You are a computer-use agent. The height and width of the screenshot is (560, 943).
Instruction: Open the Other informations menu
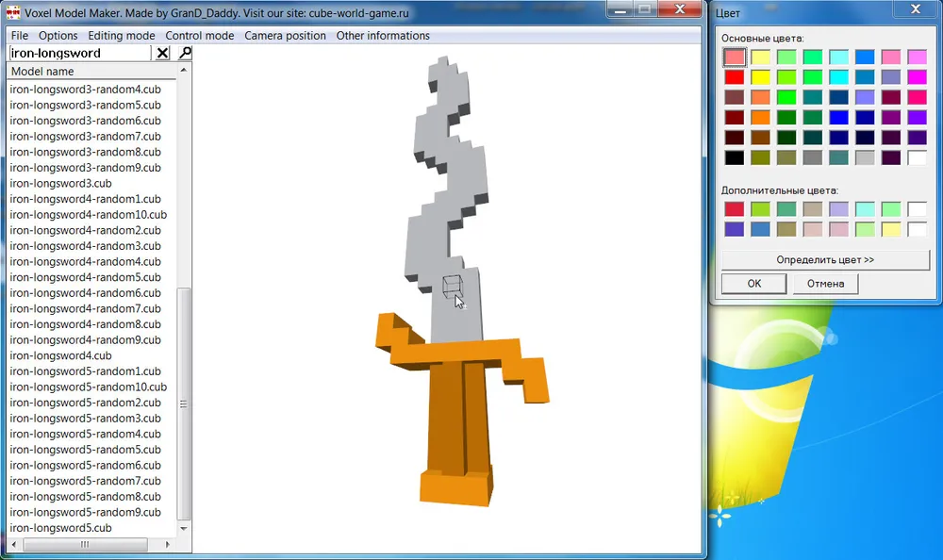(383, 36)
